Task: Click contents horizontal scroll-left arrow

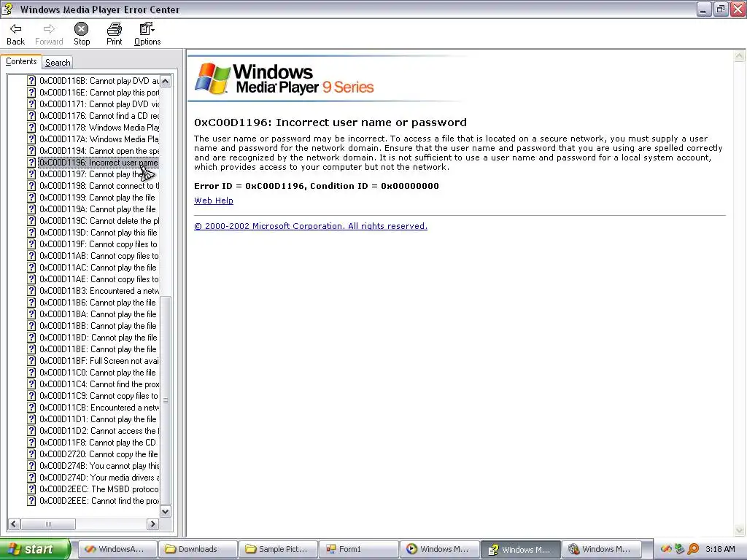Action: tap(13, 524)
